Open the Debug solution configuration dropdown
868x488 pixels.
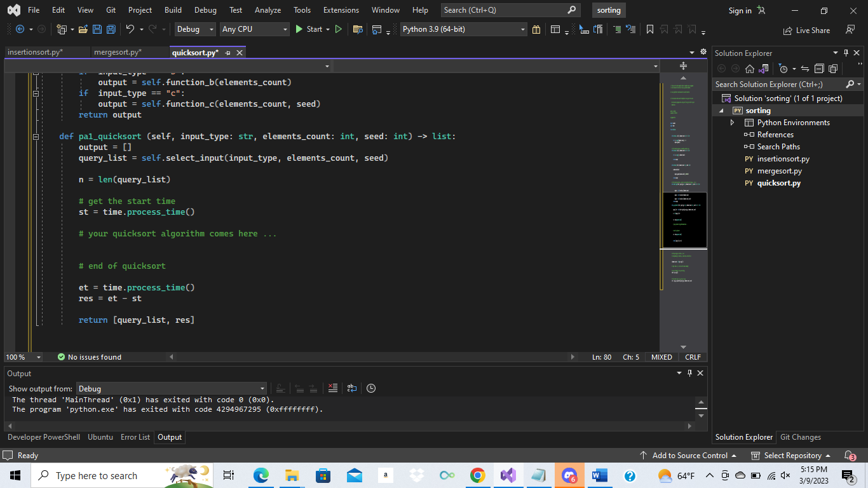click(194, 29)
